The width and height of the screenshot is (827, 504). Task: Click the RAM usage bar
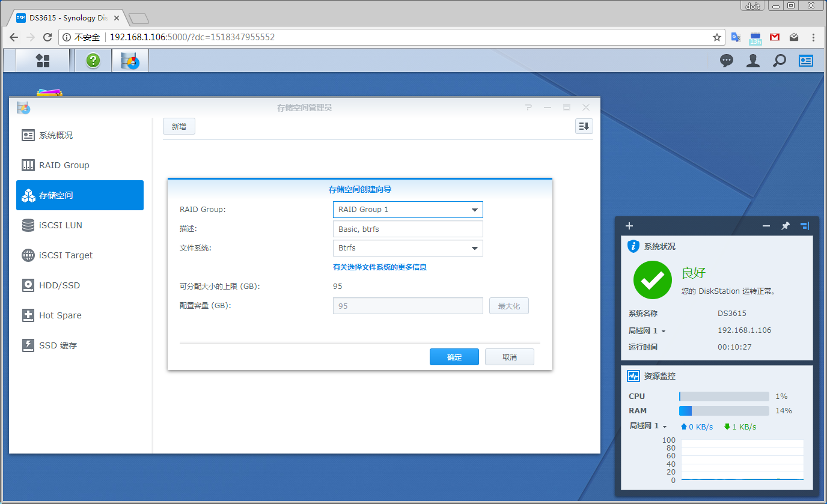pyautogui.click(x=724, y=411)
